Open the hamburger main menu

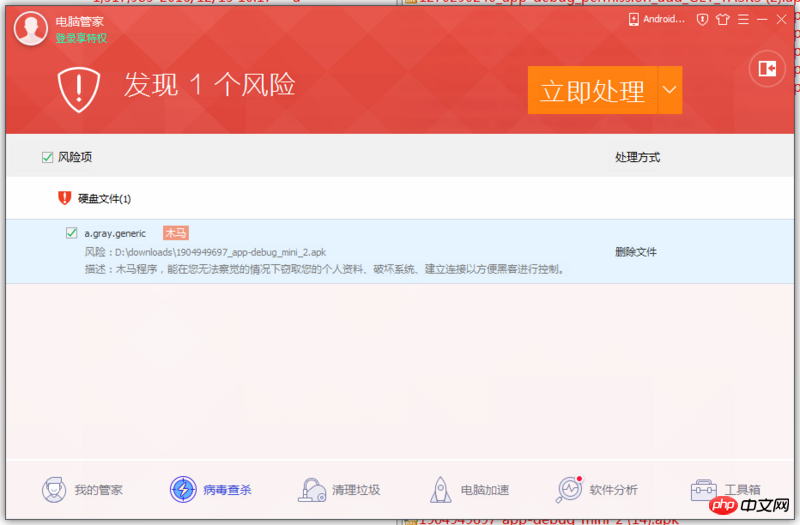[x=743, y=19]
